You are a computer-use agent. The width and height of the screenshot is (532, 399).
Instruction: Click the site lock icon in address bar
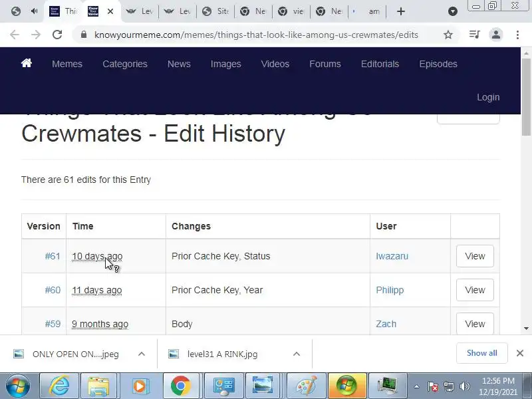point(84,35)
